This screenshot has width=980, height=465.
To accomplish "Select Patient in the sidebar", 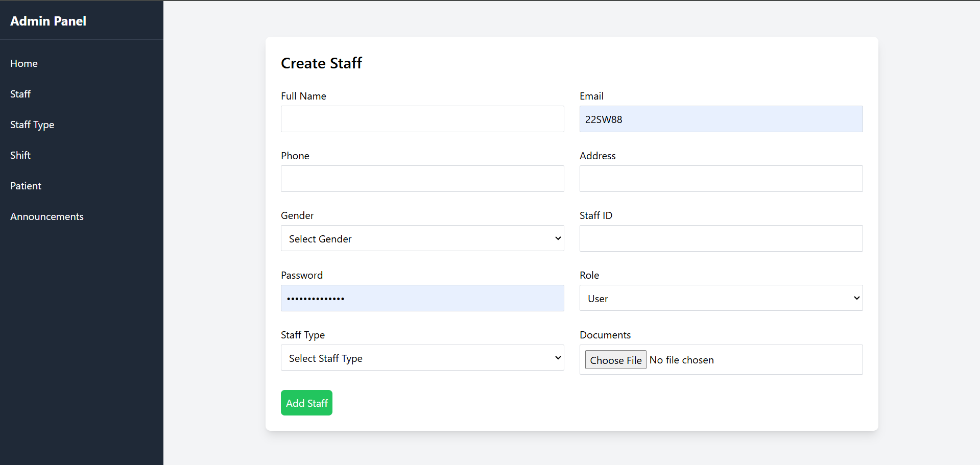I will pos(26,186).
